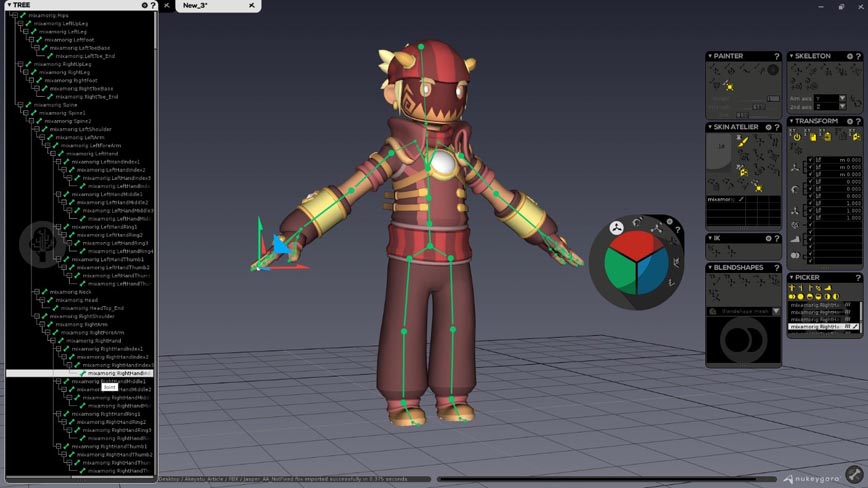Image resolution: width=868 pixels, height=488 pixels.
Task: Open the SKIN ATELIER settings gear
Action: 768,127
